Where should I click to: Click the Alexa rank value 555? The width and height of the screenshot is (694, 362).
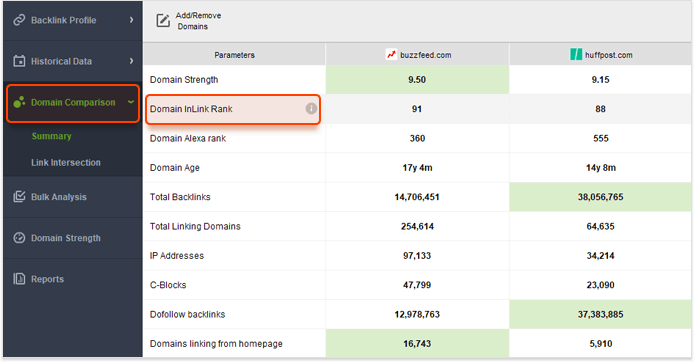(x=601, y=139)
